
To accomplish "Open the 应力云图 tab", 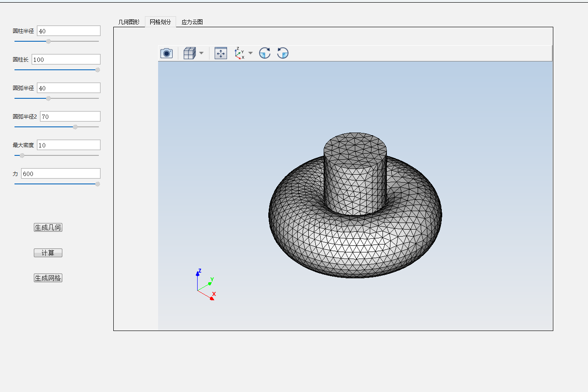I will pyautogui.click(x=192, y=22).
